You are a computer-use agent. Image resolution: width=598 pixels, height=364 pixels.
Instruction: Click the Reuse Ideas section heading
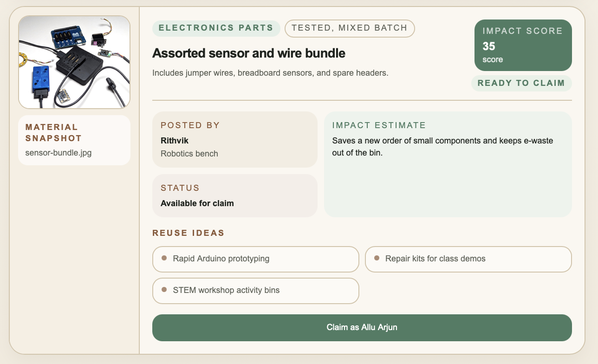pos(188,233)
